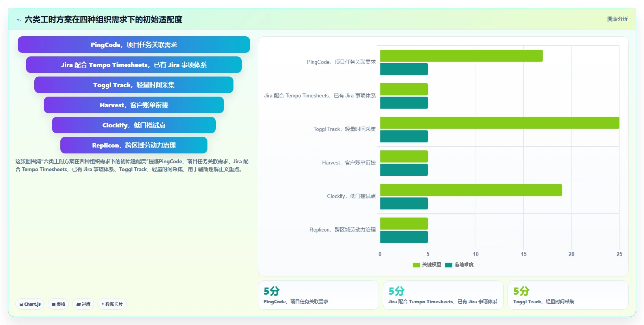This screenshot has width=644, height=325.
Task: Click the Jira 配合 Tempo Timesheets y-axis label
Action: [320, 95]
